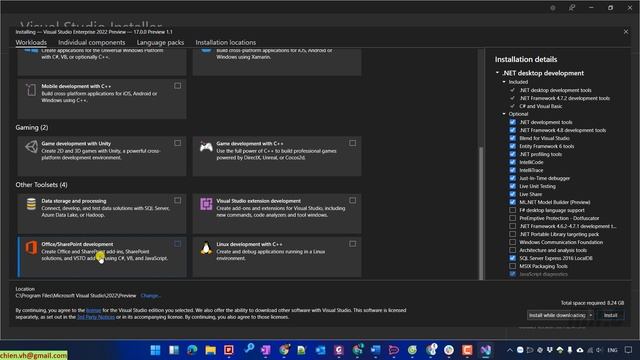Enable Windows Communication Foundation
The width and height of the screenshot is (640, 360).
[513, 242]
